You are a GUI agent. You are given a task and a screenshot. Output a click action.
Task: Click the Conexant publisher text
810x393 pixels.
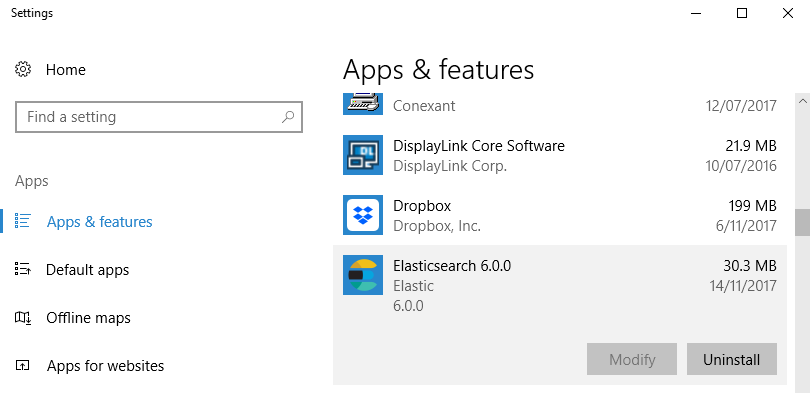point(424,106)
